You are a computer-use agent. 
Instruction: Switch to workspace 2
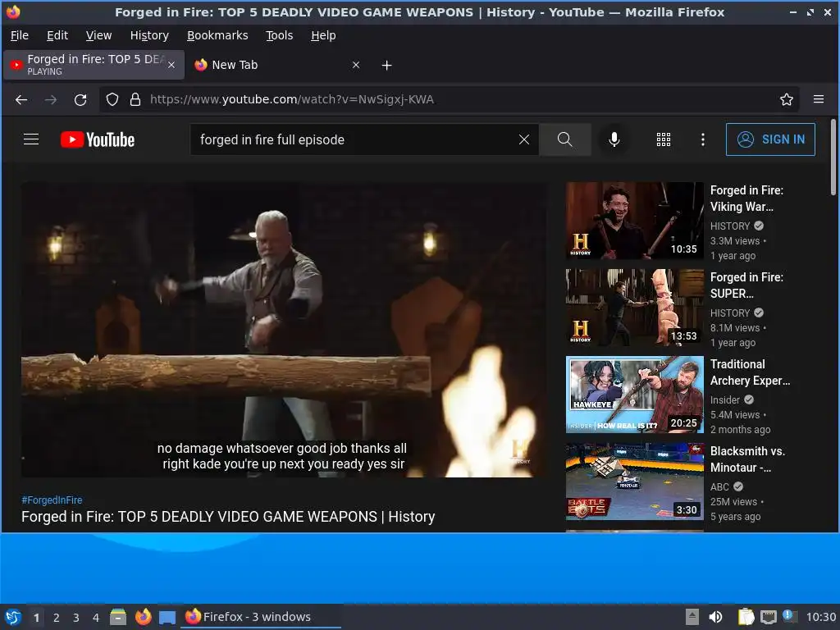point(57,618)
